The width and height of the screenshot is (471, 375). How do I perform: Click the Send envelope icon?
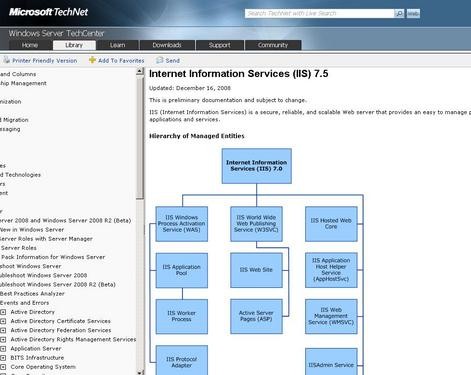(160, 60)
